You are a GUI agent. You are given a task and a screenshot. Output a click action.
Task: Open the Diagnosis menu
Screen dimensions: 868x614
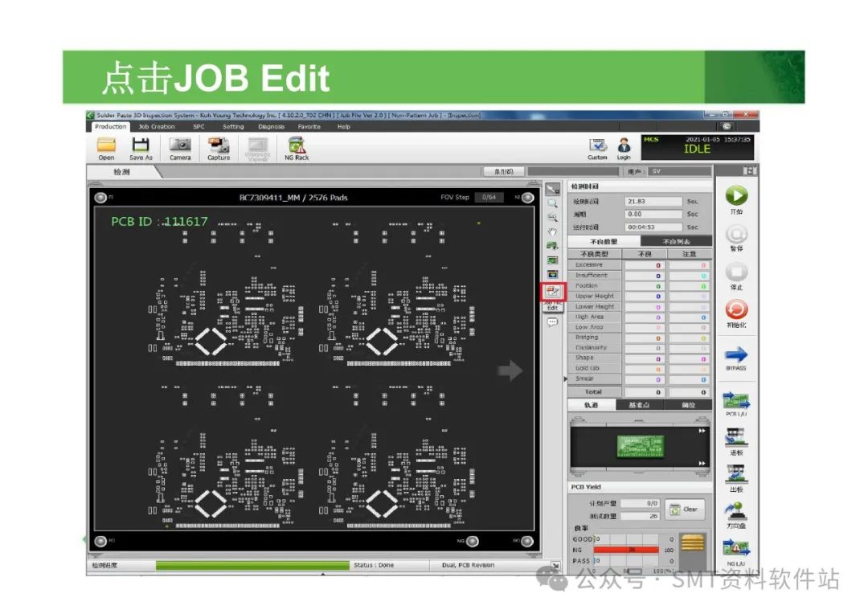click(272, 127)
